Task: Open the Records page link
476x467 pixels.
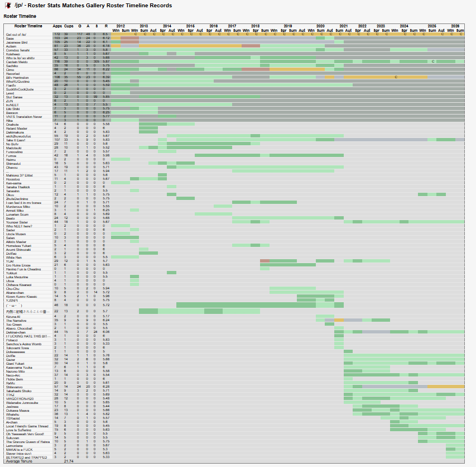Action: 161,6
